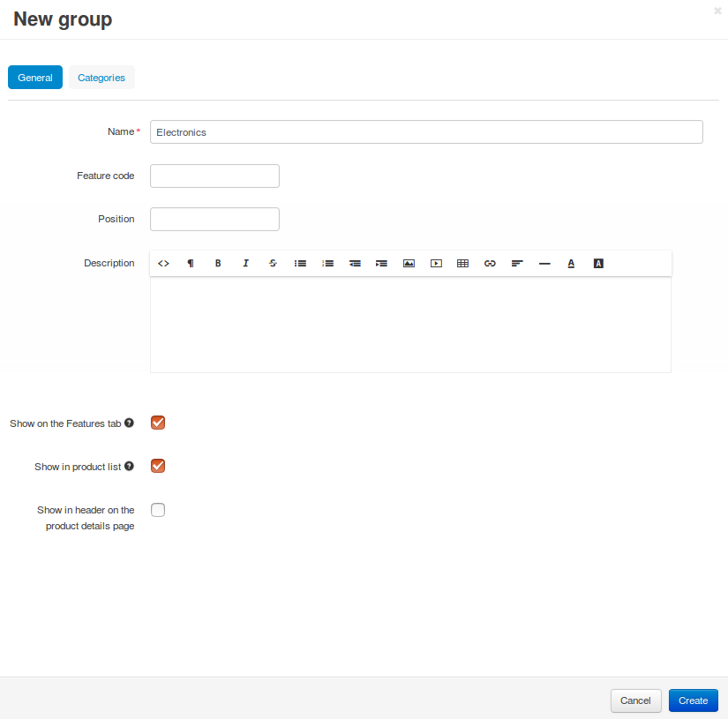Indent text in description editor
The height and width of the screenshot is (719, 728).
[x=381, y=264]
